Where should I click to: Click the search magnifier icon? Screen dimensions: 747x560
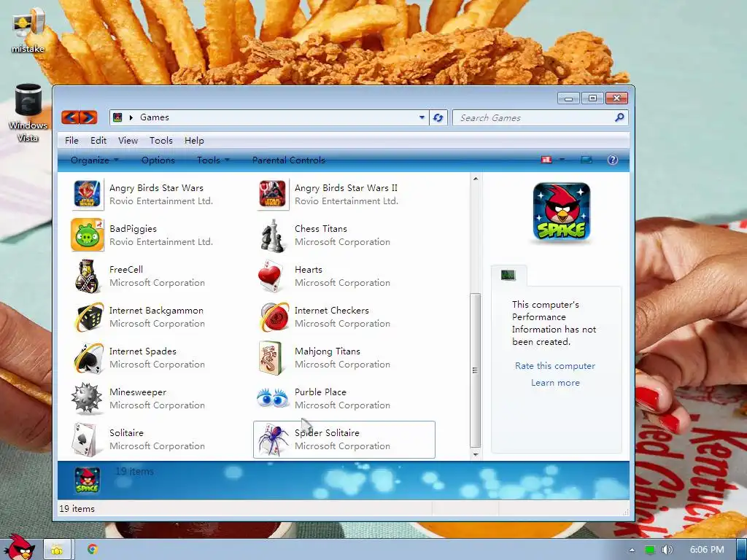point(619,117)
